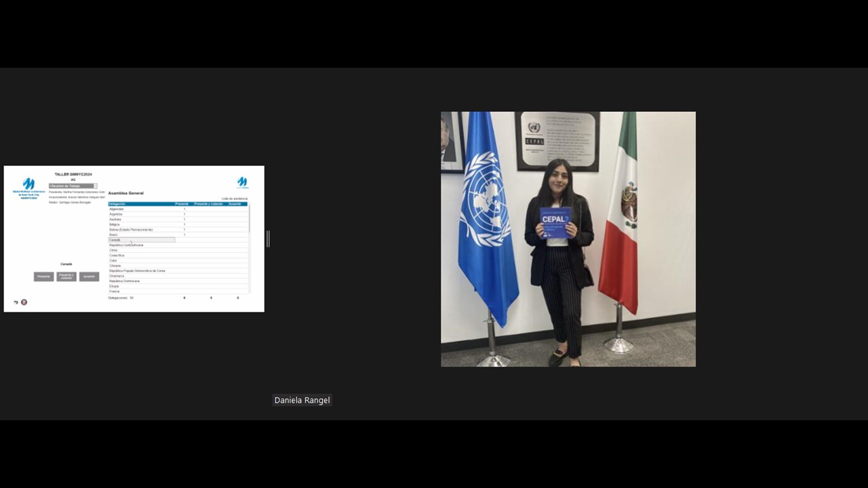Click the participant photo with UN flag
The image size is (868, 488).
coord(568,239)
